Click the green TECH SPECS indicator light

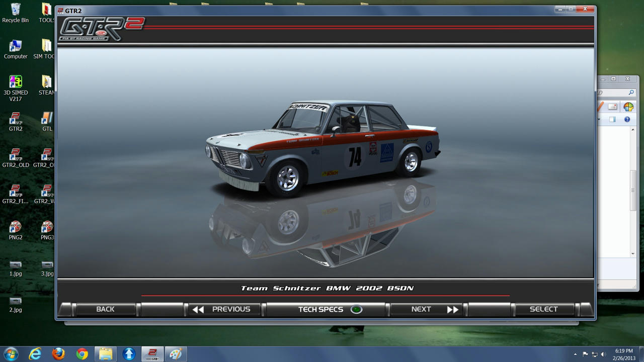356,309
